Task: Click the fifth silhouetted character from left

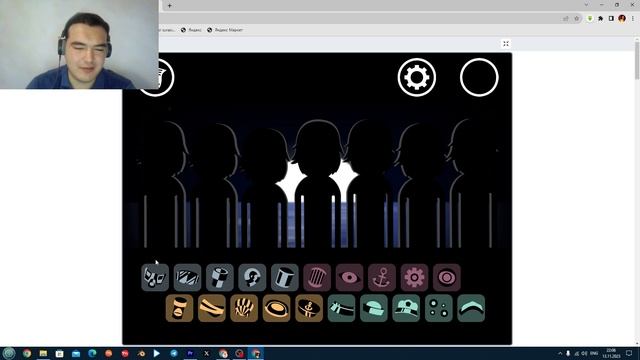Action: pyautogui.click(x=369, y=184)
